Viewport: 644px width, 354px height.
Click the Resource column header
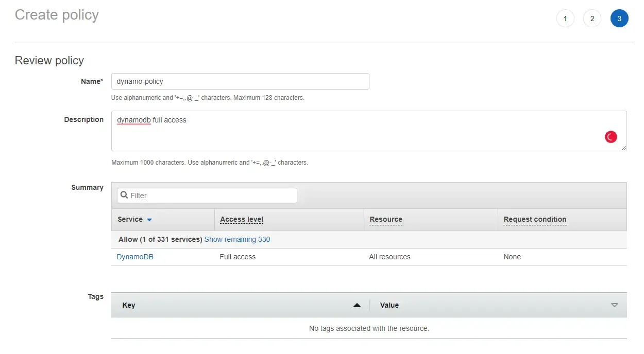(385, 219)
